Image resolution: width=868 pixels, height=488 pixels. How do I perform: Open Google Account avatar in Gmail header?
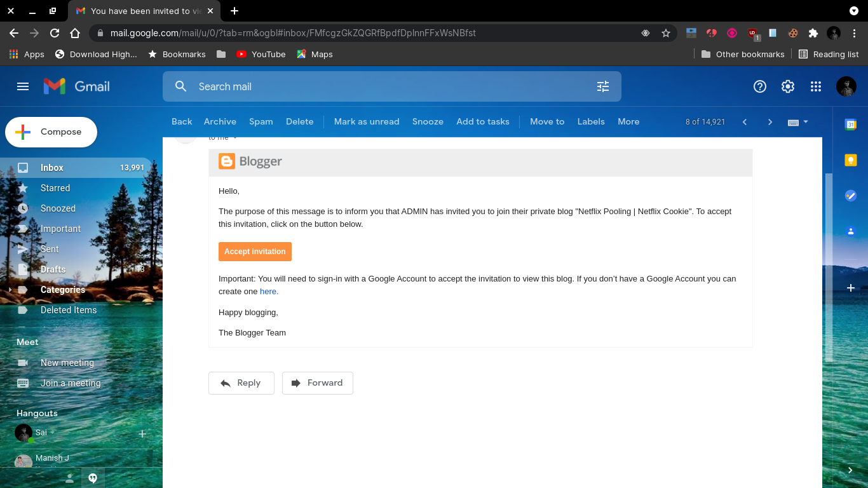point(846,86)
